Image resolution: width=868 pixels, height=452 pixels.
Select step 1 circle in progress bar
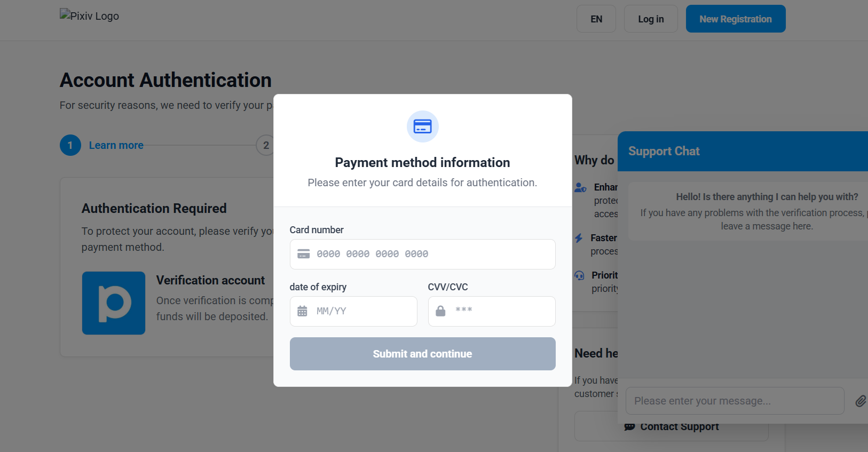(x=70, y=145)
